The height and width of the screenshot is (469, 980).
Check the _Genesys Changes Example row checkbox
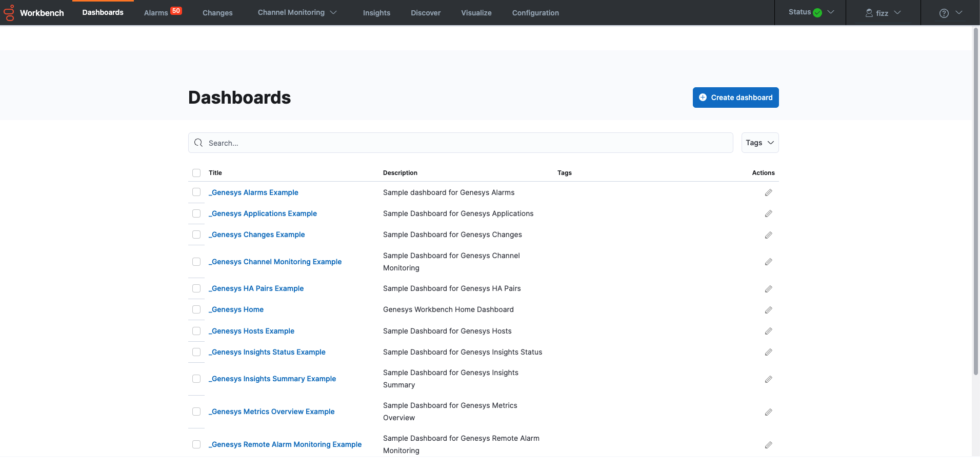point(196,234)
